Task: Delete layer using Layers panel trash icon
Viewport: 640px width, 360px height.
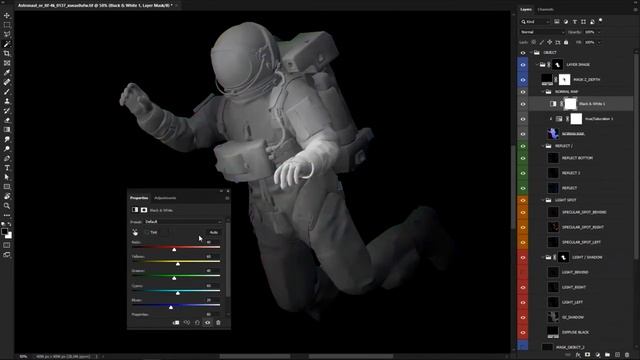Action: tap(627, 355)
